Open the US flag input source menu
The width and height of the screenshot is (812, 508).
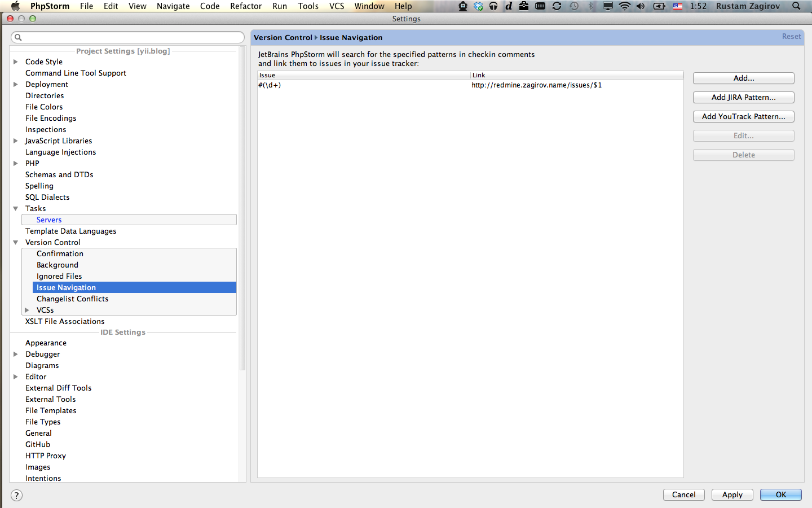[678, 6]
